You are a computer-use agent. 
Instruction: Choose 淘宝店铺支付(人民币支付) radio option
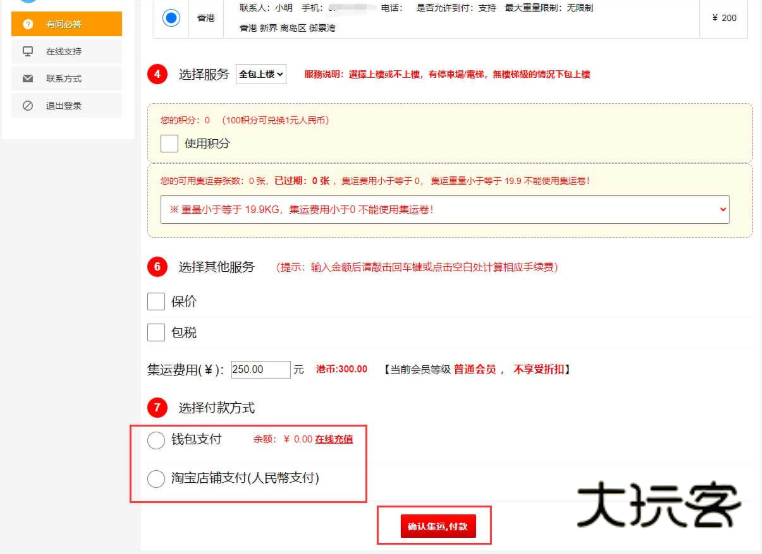156,479
